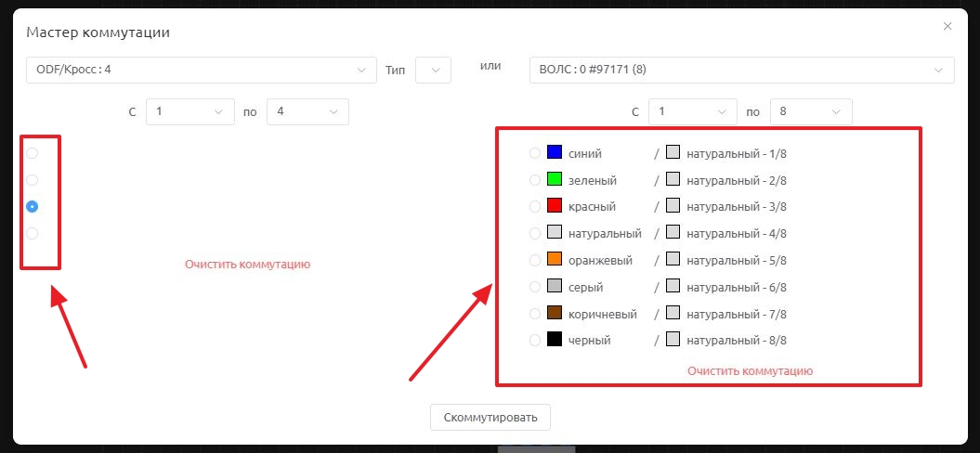Screen dimensions: 980x453
Task: Click the text натуральный - 1/8
Action: point(737,154)
